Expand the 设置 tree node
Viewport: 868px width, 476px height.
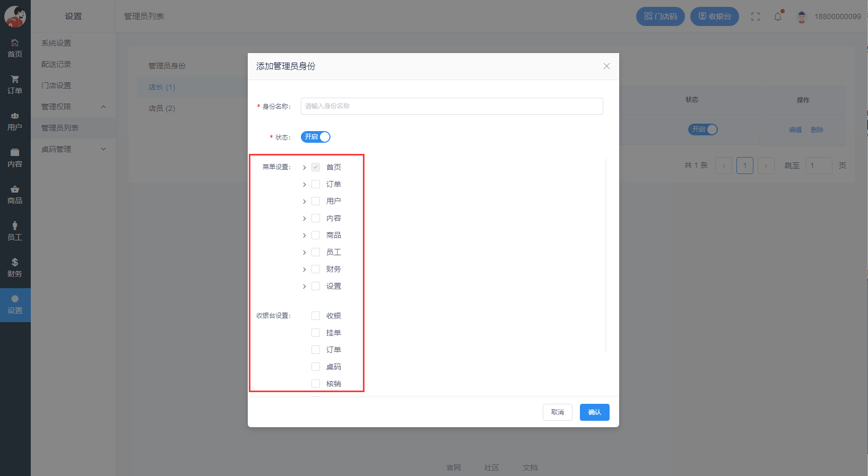point(304,287)
